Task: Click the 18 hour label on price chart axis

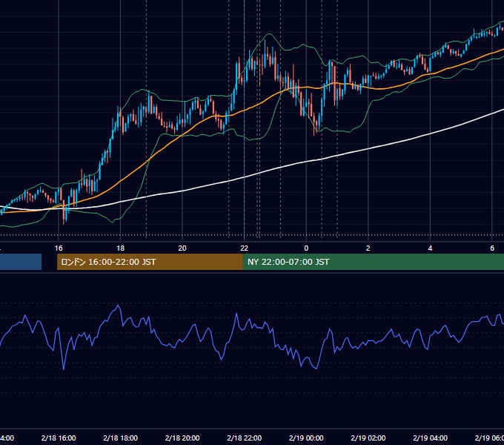Action: [x=120, y=248]
